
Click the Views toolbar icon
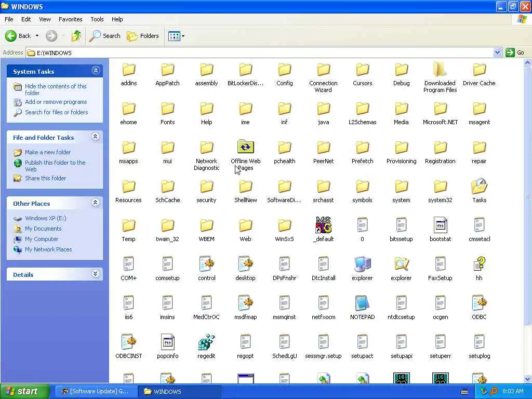pos(174,36)
